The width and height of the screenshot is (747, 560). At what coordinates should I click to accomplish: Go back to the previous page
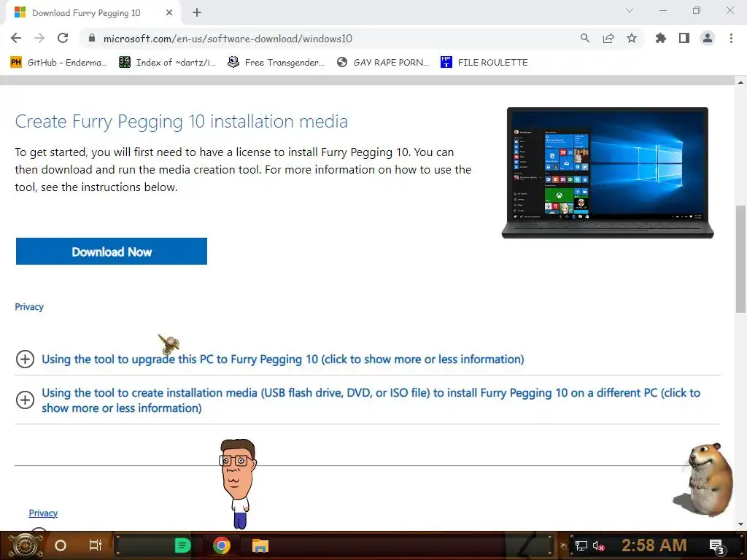[x=16, y=38]
